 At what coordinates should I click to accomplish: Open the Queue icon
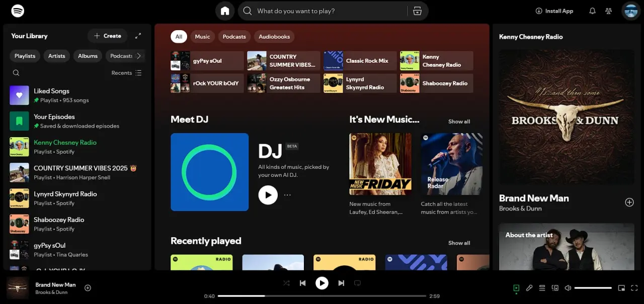pyautogui.click(x=542, y=288)
